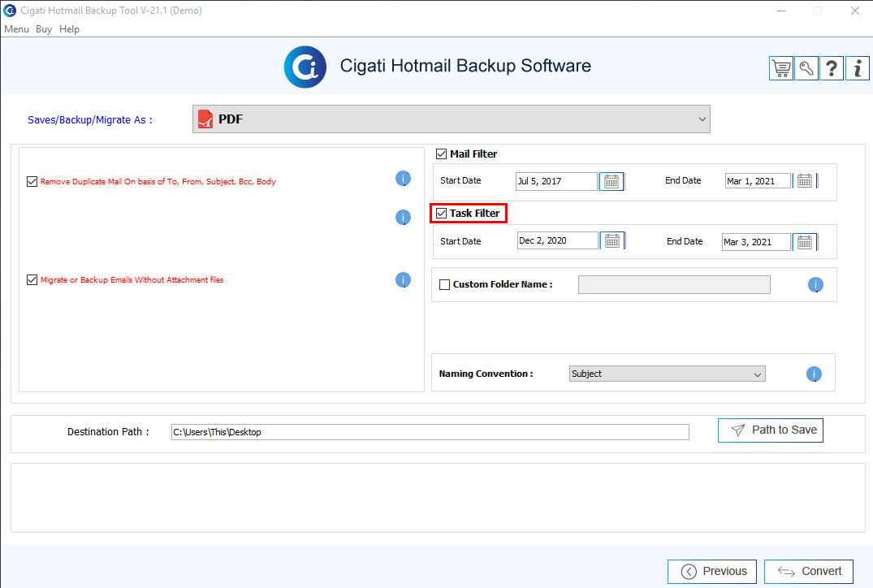Open Task Filter end date calendar
This screenshot has width=873, height=588.
(805, 242)
